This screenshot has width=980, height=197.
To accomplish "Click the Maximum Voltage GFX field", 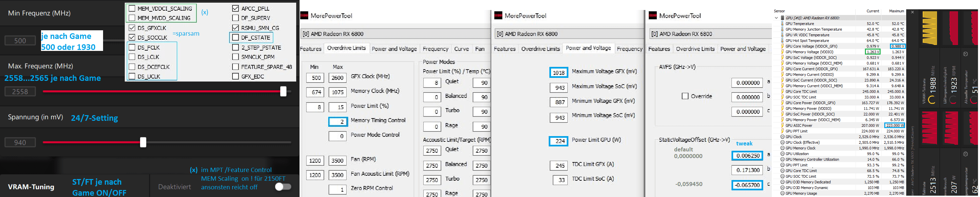I will [x=559, y=72].
